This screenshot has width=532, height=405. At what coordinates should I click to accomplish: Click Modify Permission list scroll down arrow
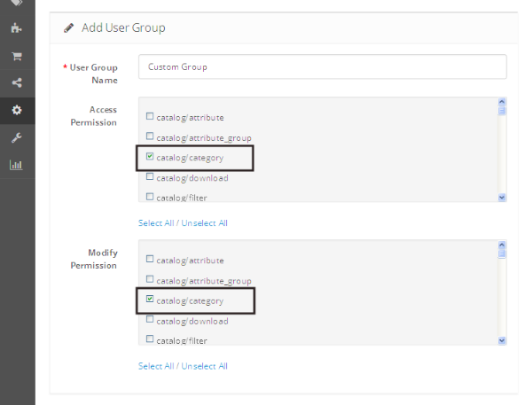point(502,340)
